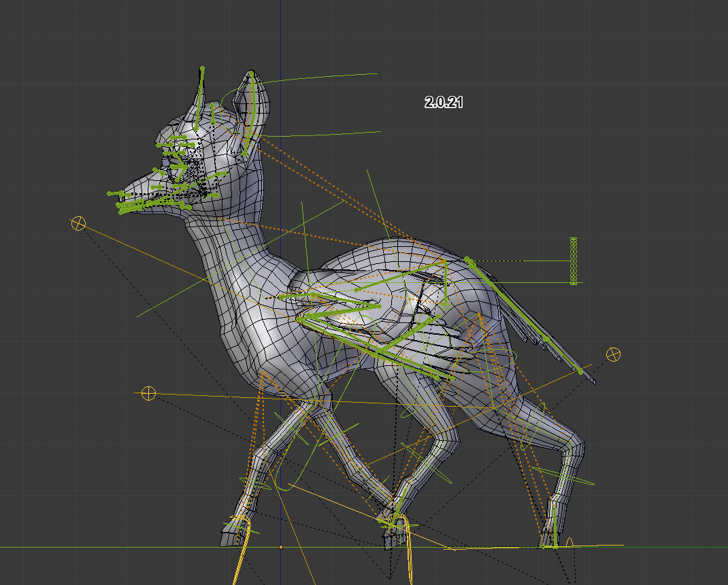Screen dimensions: 728x585
Task: Grab the vertical chain-shaped slider widget behind the back
Action: pos(574,261)
